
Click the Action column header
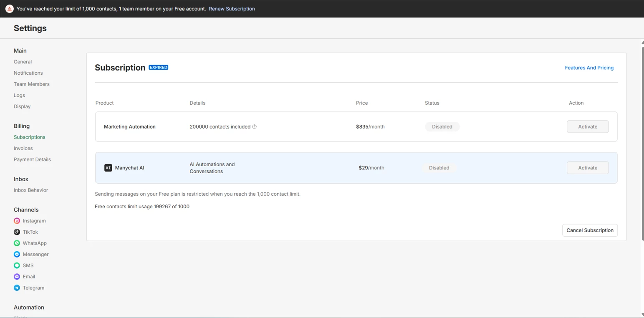pos(576,103)
